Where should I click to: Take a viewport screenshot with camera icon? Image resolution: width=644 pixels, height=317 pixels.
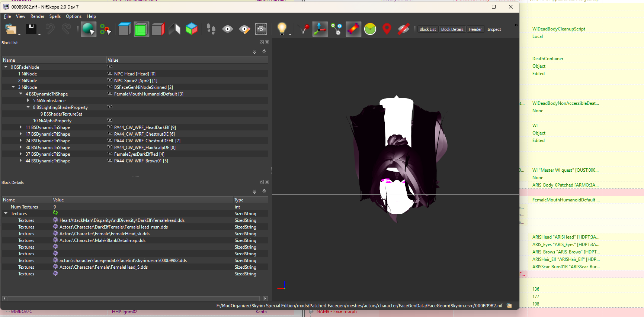click(261, 29)
